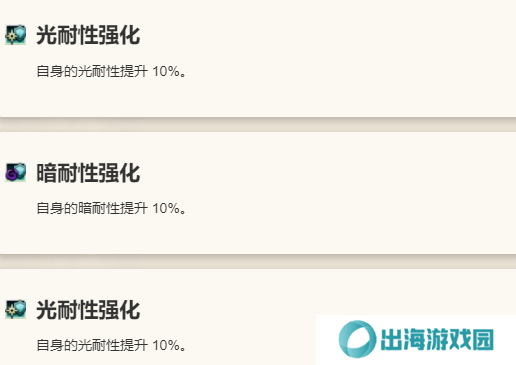Select the last 光耐性强化 heading
This screenshot has height=365, width=516.
tap(88, 310)
